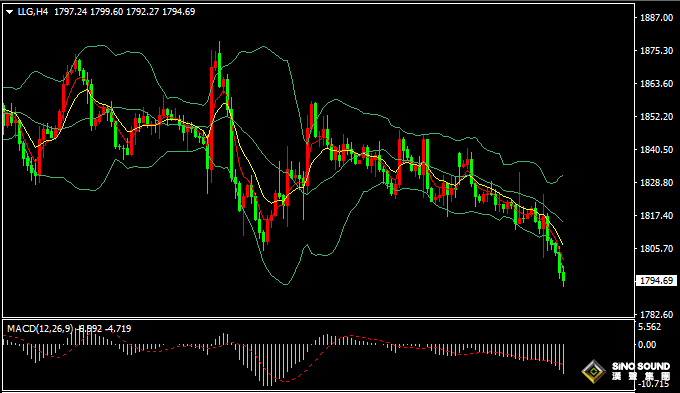Screen dimensions: 680x393
Task: Click the 1805.70 price scale label
Action: (657, 248)
